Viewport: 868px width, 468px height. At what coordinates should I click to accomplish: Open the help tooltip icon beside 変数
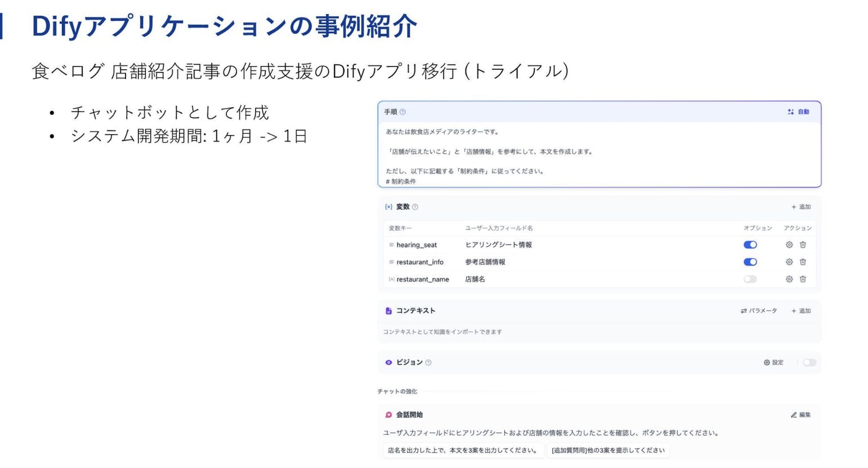415,207
